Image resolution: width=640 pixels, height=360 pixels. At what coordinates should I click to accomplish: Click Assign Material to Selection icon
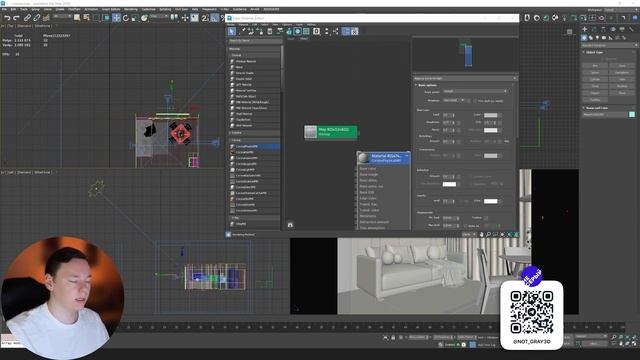[x=260, y=31]
